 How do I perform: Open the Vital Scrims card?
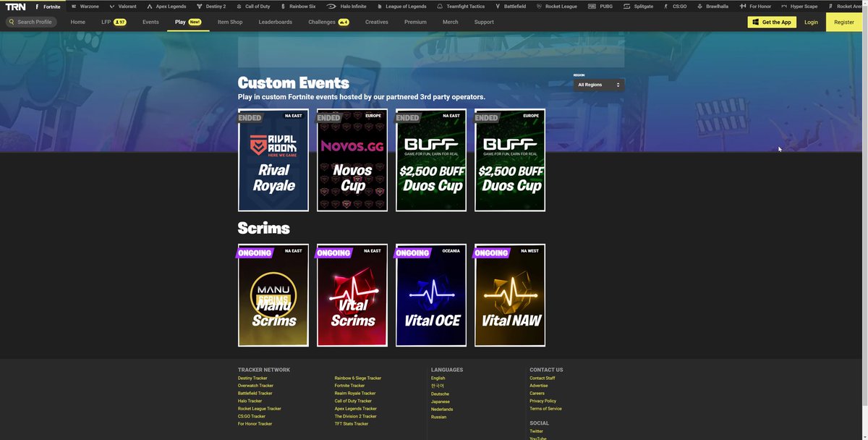point(352,295)
